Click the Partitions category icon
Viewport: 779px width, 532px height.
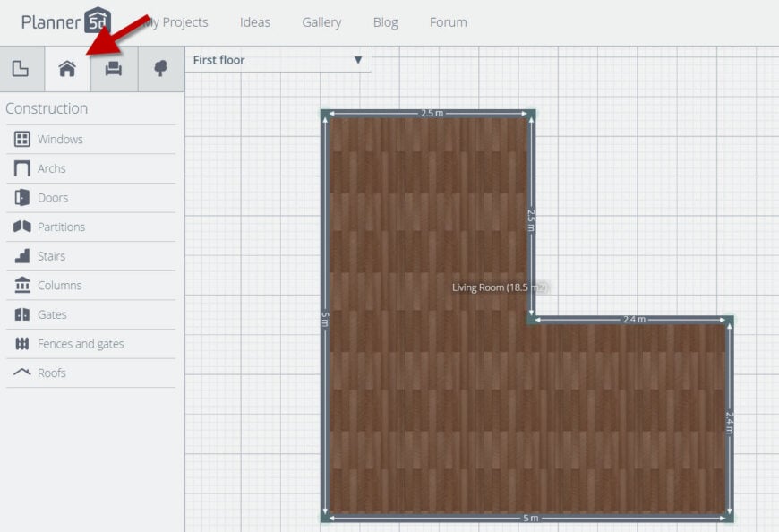click(21, 227)
